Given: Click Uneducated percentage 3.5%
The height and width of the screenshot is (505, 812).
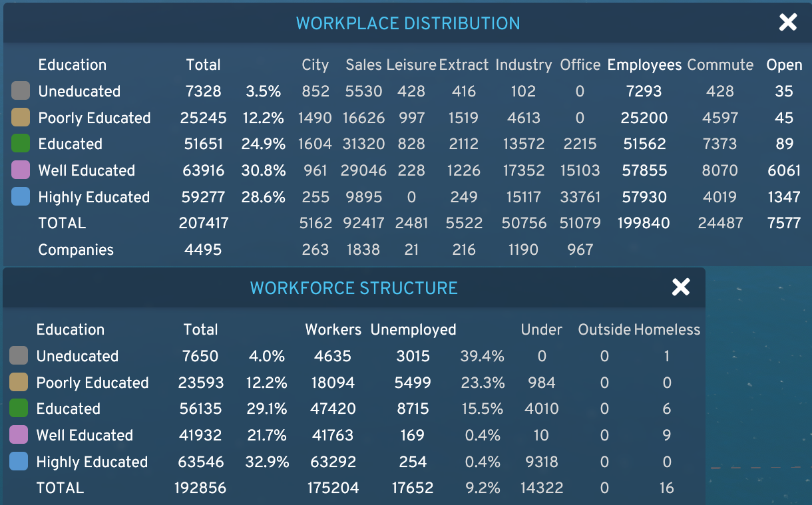Looking at the screenshot, I should (263, 91).
